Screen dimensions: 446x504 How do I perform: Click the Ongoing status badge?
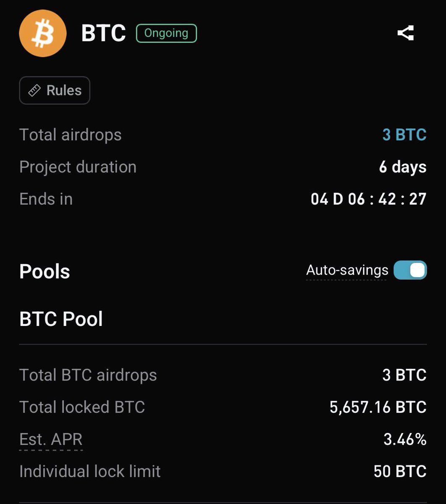point(166,33)
